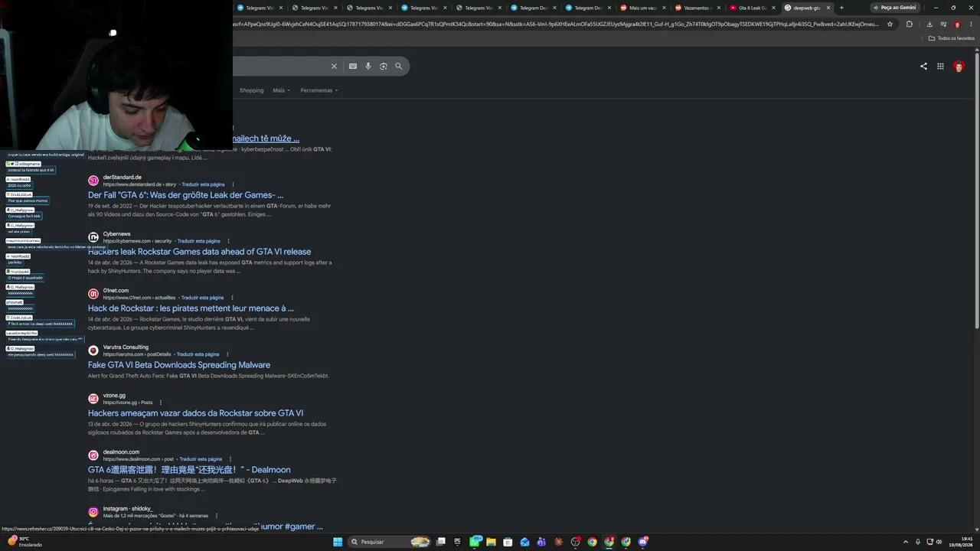Open the Chrome extensions menu
980x551 pixels.
[910, 24]
